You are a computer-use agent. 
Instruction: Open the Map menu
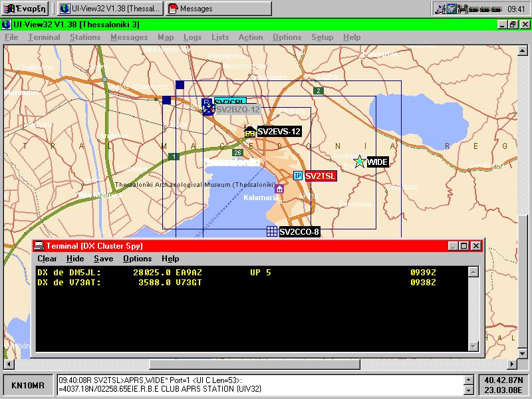click(166, 37)
